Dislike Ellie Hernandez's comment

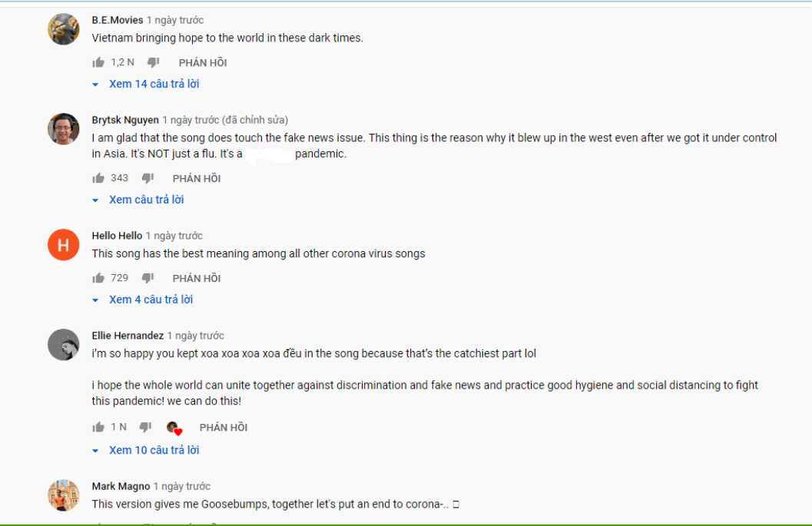coord(145,427)
